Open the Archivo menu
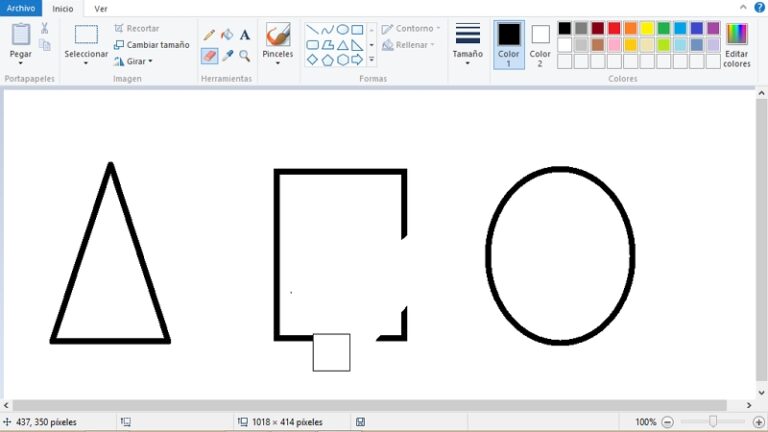The width and height of the screenshot is (768, 432). click(x=21, y=8)
